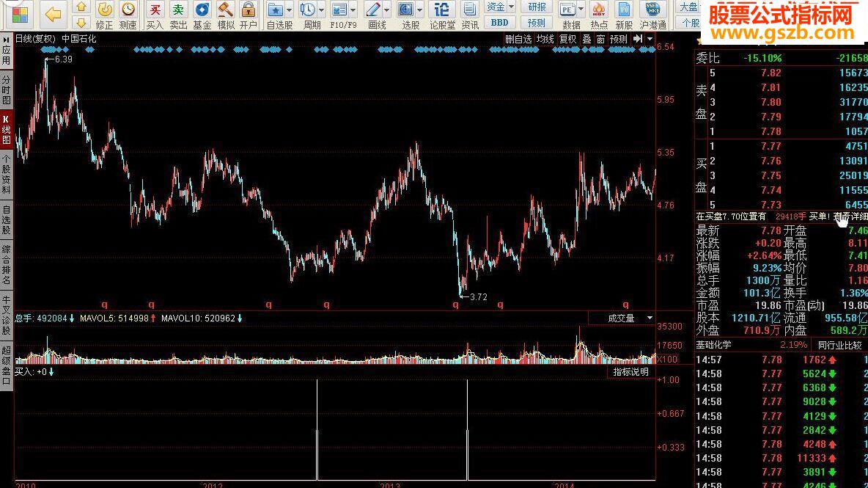Open the F10/F9 info page icon
868x488 pixels.
click(339, 10)
